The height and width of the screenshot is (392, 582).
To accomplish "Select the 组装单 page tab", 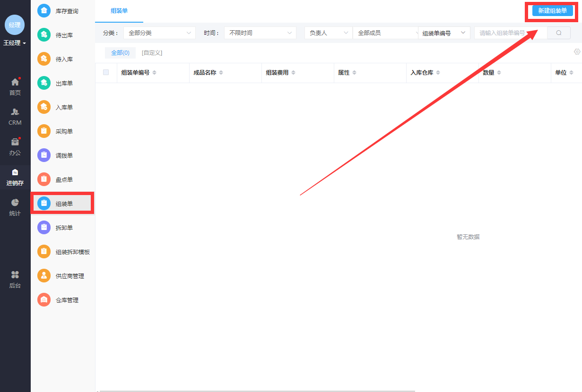I will pyautogui.click(x=119, y=11).
